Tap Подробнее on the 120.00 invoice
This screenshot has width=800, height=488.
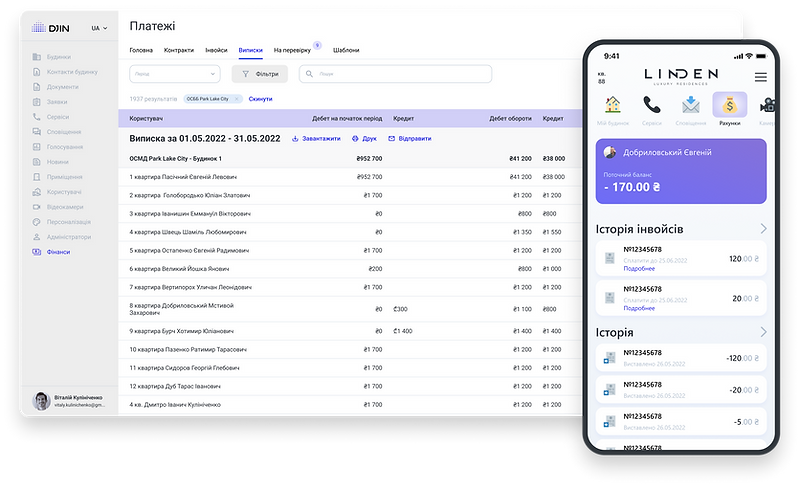(x=639, y=269)
